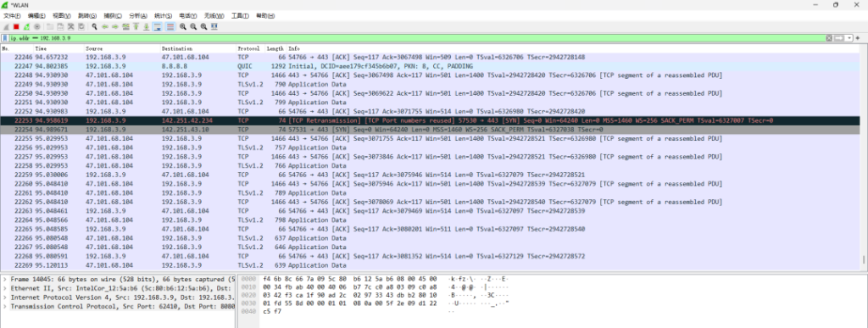Open the 分析(A) menu
The image size is (868, 328).
tap(138, 15)
